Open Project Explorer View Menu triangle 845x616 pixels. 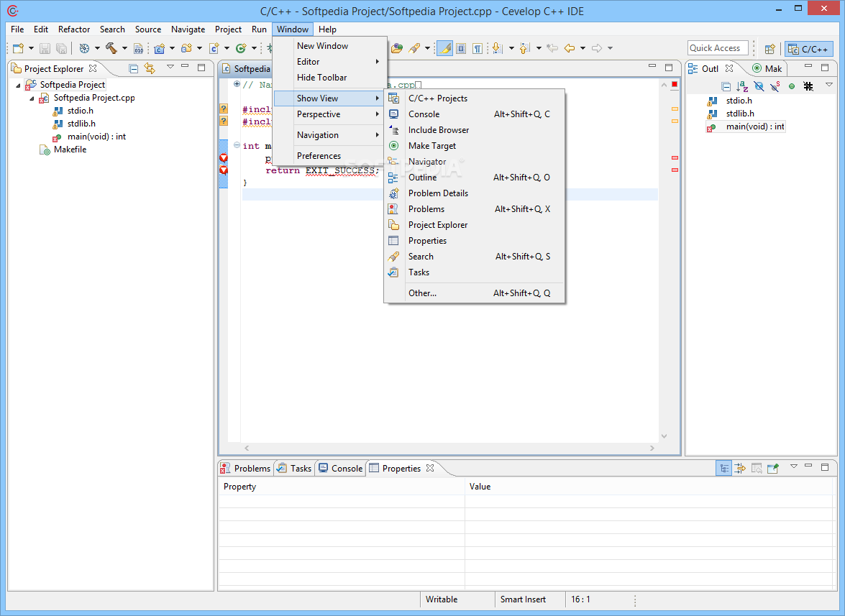170,67
